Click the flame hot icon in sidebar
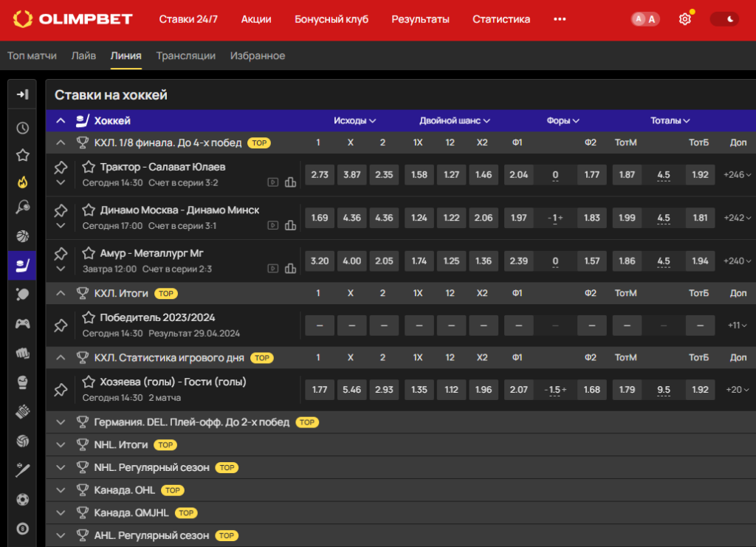Screen dimensions: 756x547 click(x=22, y=182)
